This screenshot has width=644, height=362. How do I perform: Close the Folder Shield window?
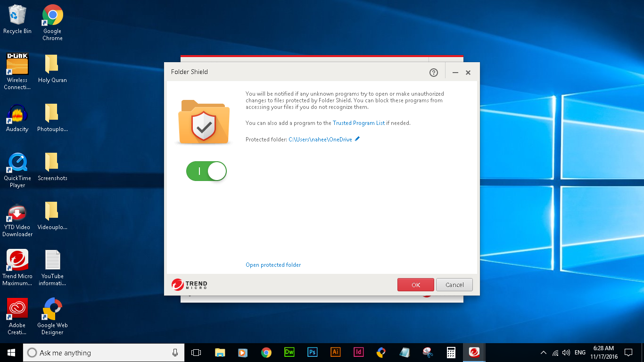(468, 73)
